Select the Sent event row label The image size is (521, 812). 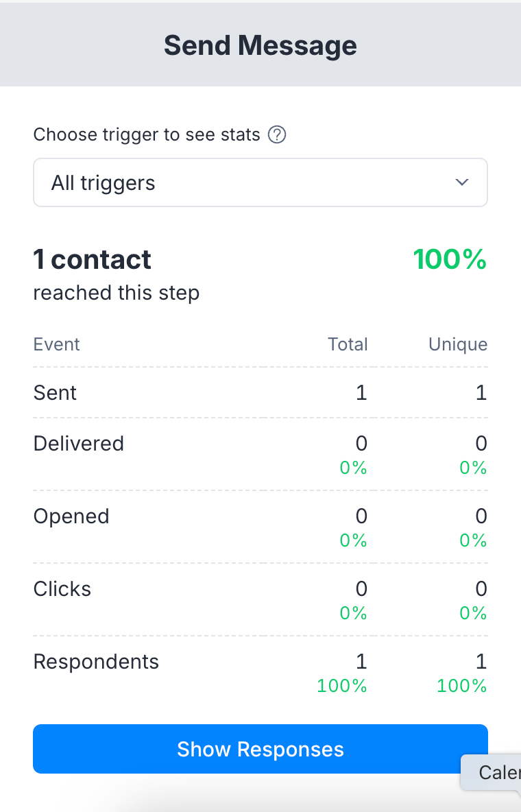click(x=55, y=392)
